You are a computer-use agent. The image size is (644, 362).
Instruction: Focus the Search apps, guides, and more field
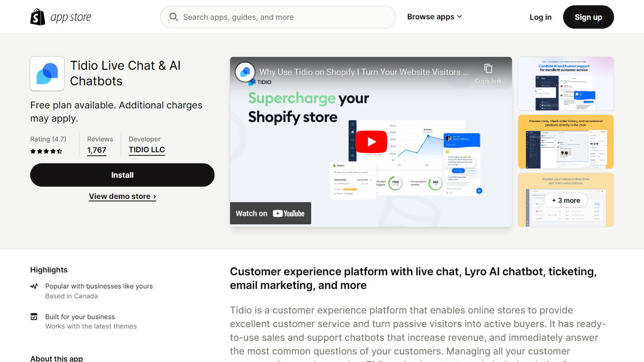(x=278, y=17)
